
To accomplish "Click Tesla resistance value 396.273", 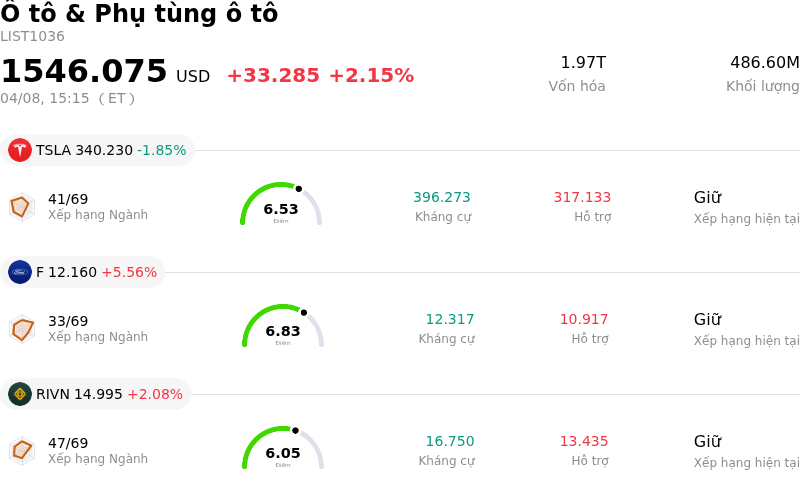I will [x=442, y=198].
